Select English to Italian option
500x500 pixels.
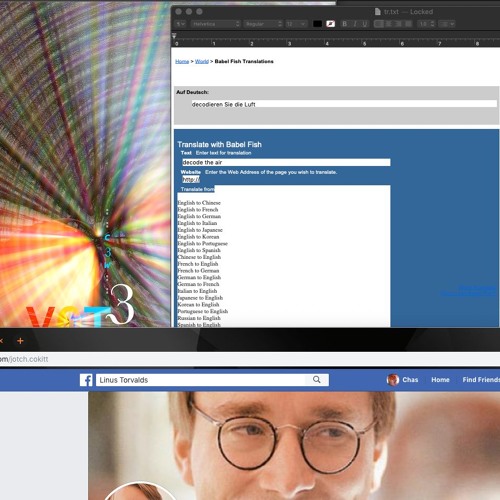(x=197, y=223)
